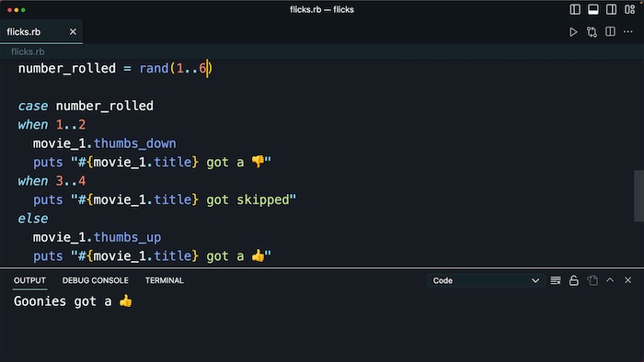Clear the output panel
Viewport: 644px width, 362px height.
(x=556, y=280)
